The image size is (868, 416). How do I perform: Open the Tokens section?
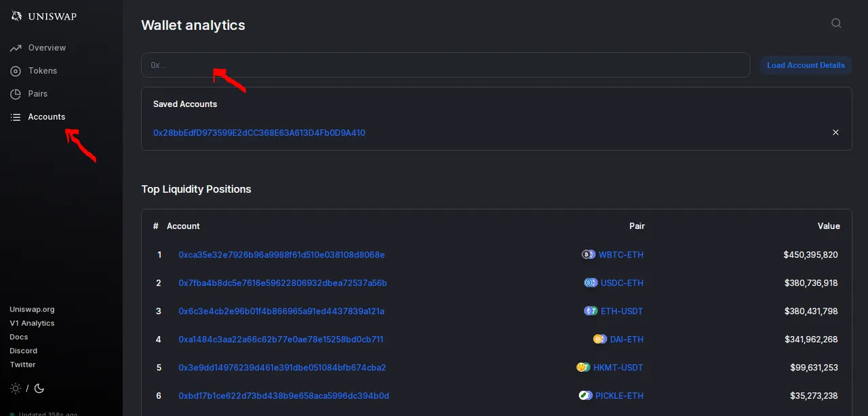pyautogui.click(x=43, y=71)
